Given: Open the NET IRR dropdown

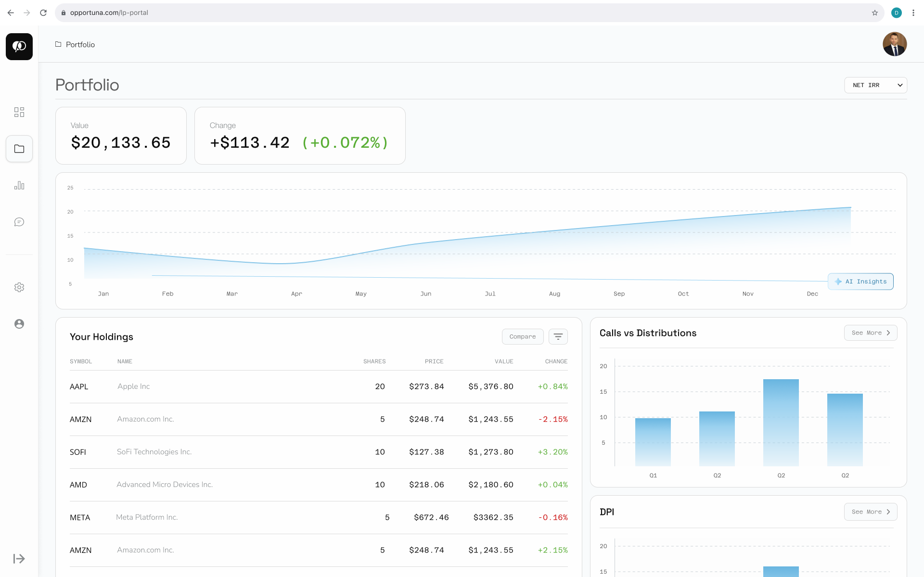Looking at the screenshot, I should 876,85.
